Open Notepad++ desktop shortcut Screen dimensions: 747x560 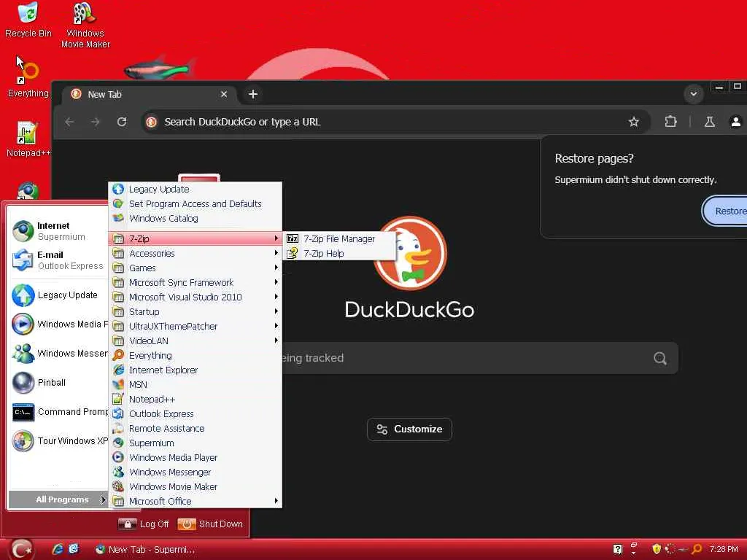[x=28, y=139]
